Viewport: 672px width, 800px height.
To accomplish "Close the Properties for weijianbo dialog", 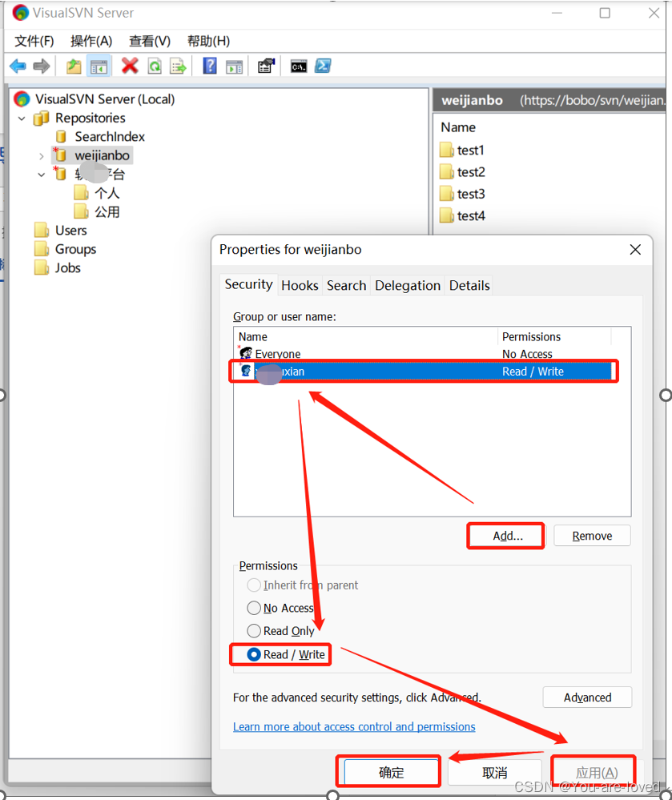I will [x=635, y=250].
